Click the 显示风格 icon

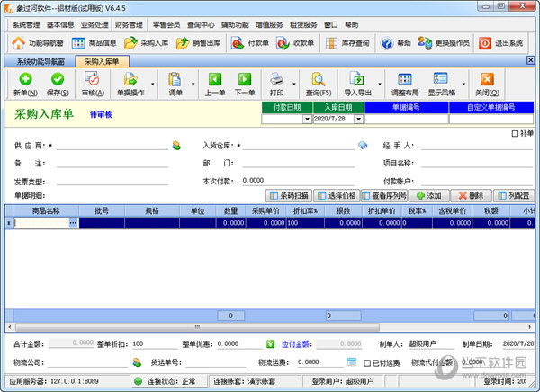[441, 79]
